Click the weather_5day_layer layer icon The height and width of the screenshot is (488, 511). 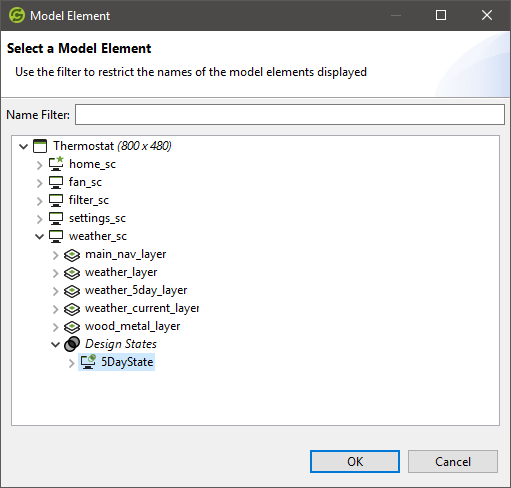coord(72,291)
